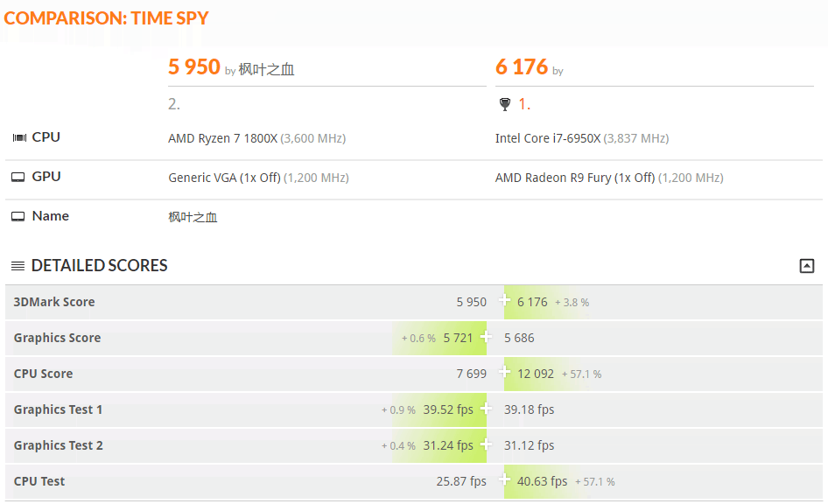Click the plus icon beside Graphics Score 5 721

point(486,336)
